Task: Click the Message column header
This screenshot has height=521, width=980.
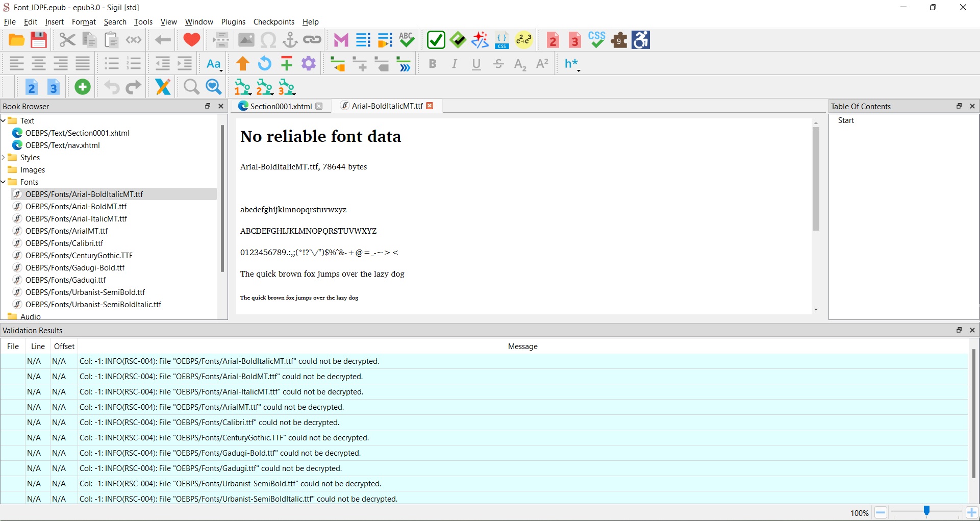Action: pos(522,346)
